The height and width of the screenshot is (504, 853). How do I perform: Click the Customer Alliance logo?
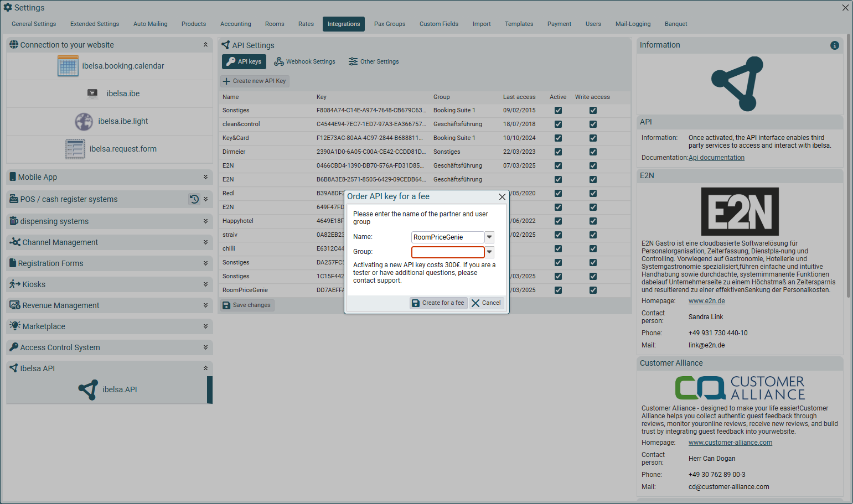click(740, 388)
